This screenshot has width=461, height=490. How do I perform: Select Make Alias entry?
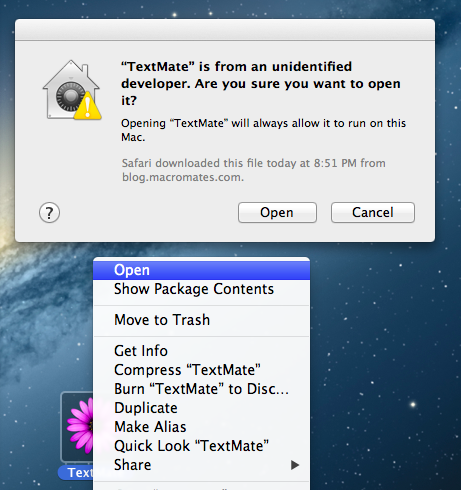[201, 427]
